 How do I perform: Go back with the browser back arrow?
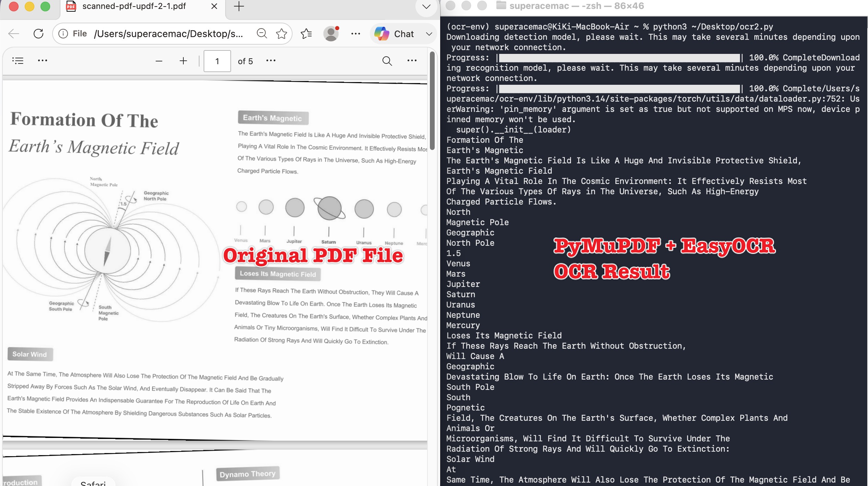(14, 34)
